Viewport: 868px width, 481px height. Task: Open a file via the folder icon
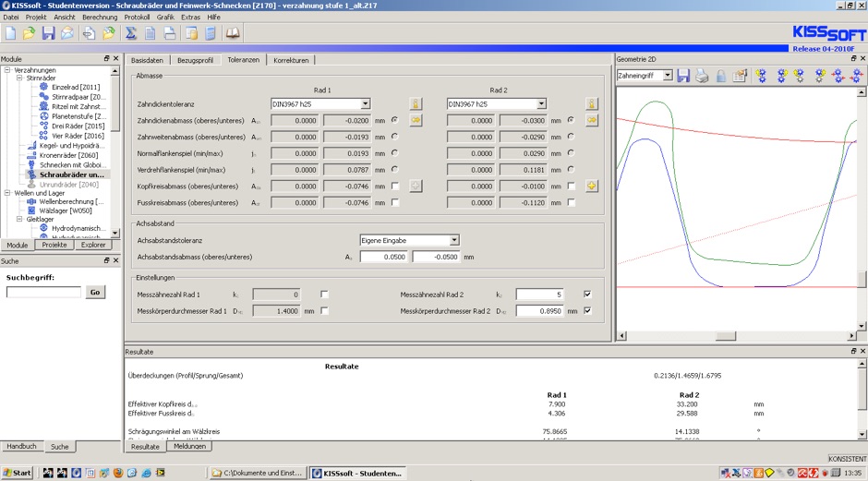click(29, 33)
